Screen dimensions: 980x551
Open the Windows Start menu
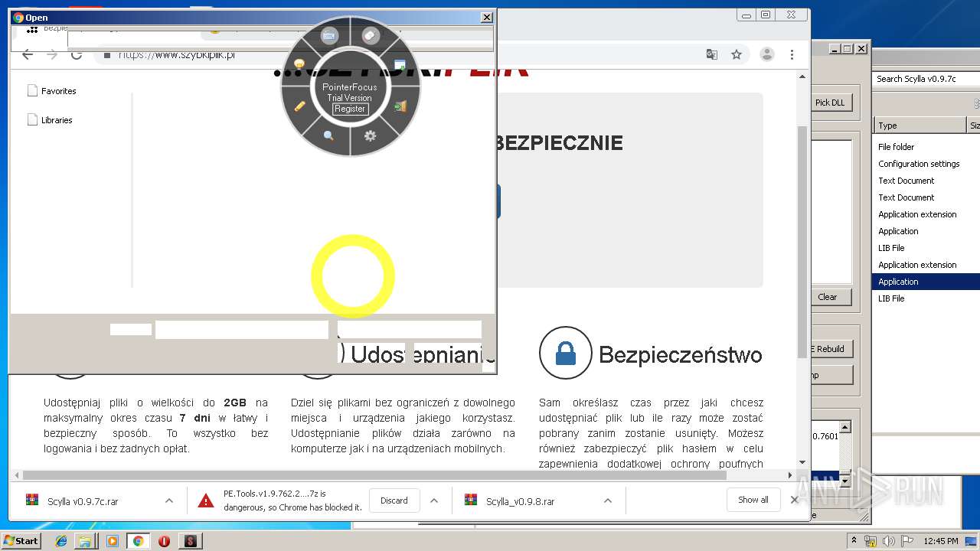(21, 540)
